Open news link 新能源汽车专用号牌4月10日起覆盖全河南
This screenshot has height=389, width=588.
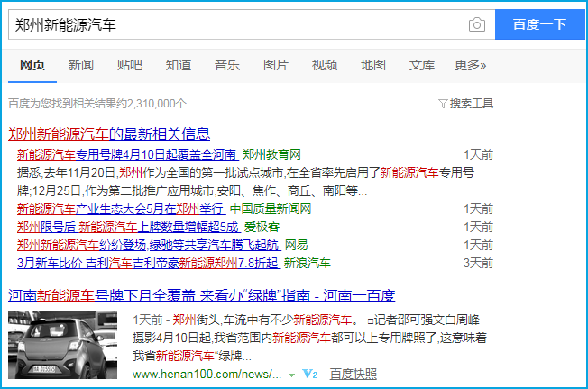click(127, 154)
